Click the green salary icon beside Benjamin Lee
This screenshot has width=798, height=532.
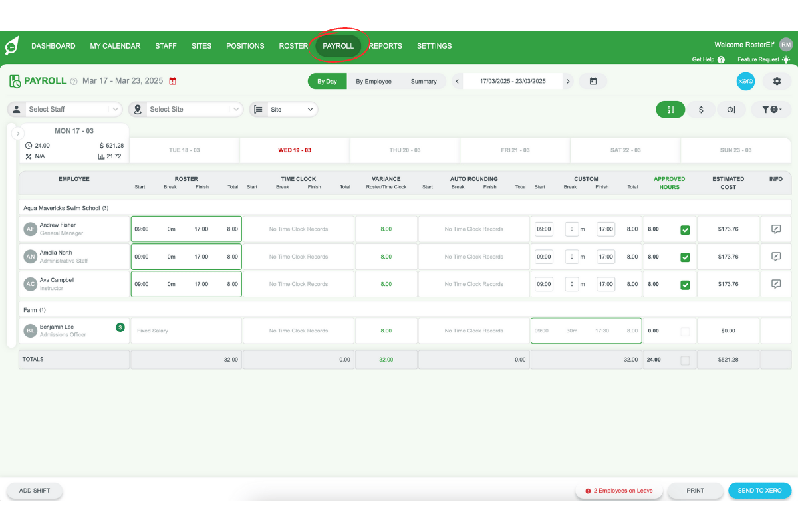[118, 327]
